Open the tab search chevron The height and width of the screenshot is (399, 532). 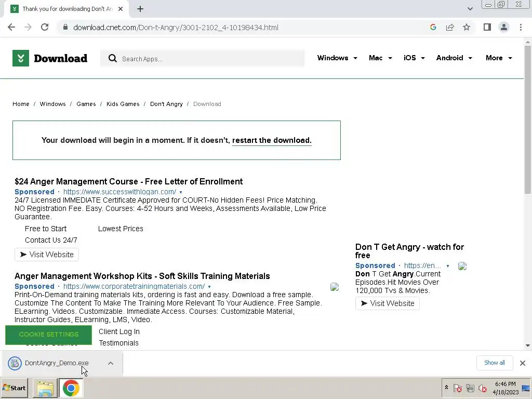point(470,9)
